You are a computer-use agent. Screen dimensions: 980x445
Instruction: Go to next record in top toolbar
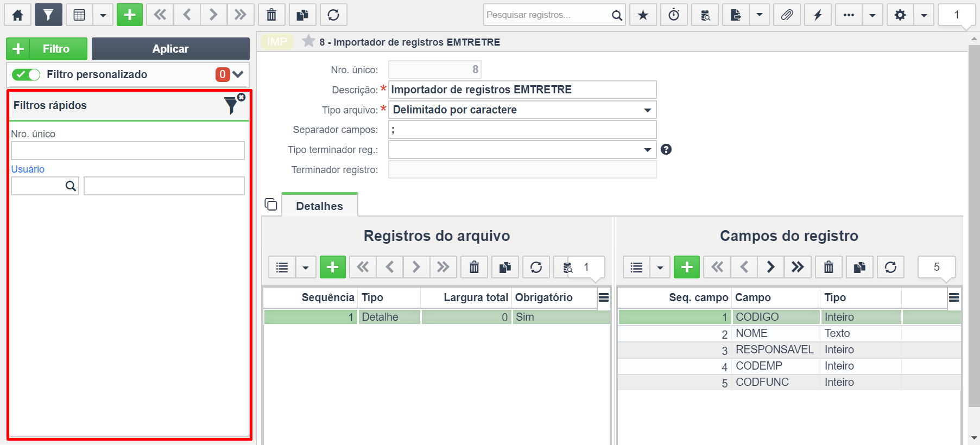pyautogui.click(x=213, y=15)
